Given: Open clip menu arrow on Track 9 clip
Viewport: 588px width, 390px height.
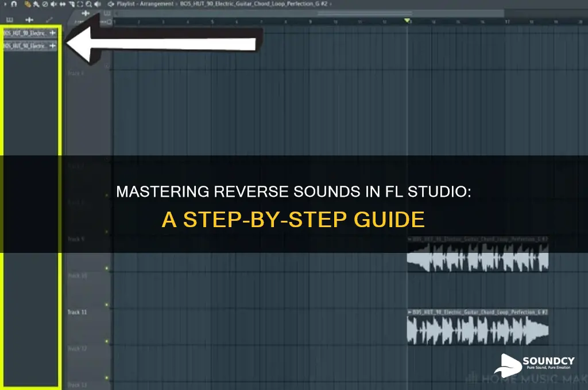Looking at the screenshot, I should (x=409, y=239).
